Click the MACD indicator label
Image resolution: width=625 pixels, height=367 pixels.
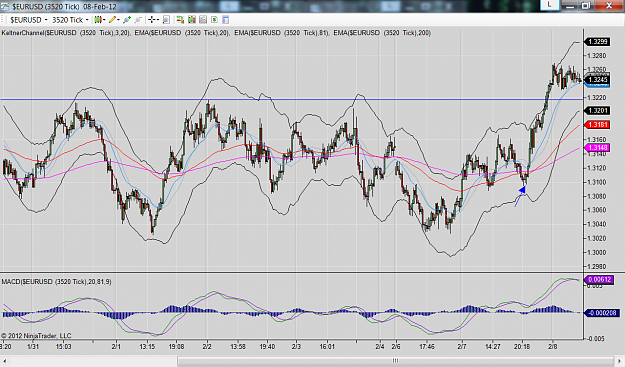(x=57, y=282)
